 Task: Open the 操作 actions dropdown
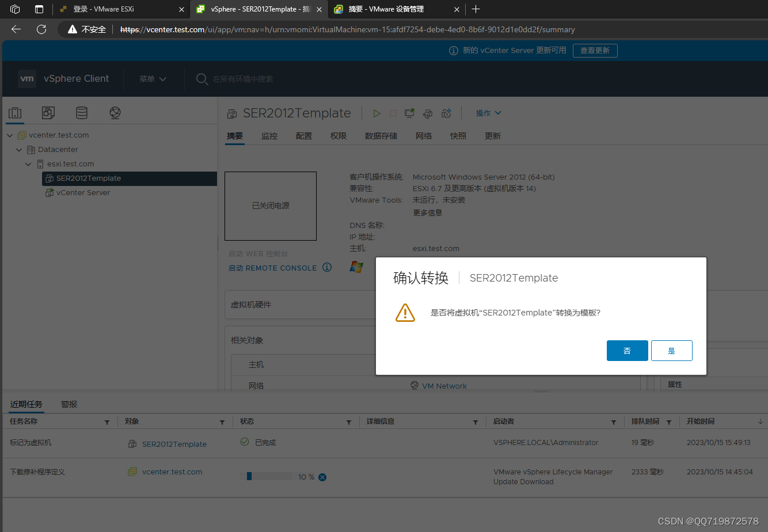[x=488, y=113]
